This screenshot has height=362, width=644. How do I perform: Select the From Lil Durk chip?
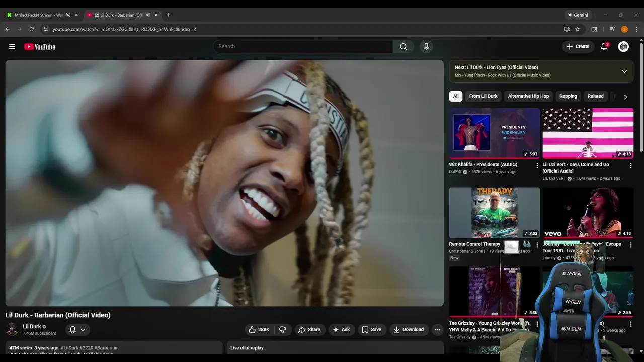[x=483, y=96]
